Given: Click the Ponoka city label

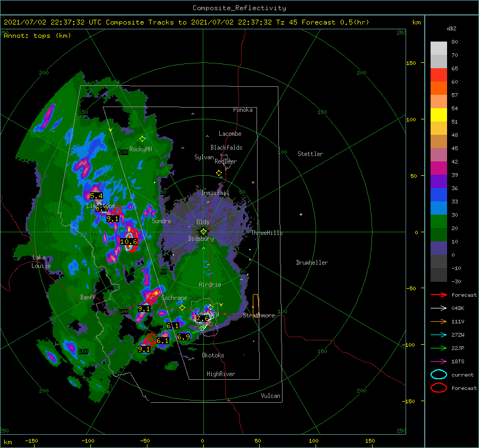Looking at the screenshot, I should (x=243, y=110).
